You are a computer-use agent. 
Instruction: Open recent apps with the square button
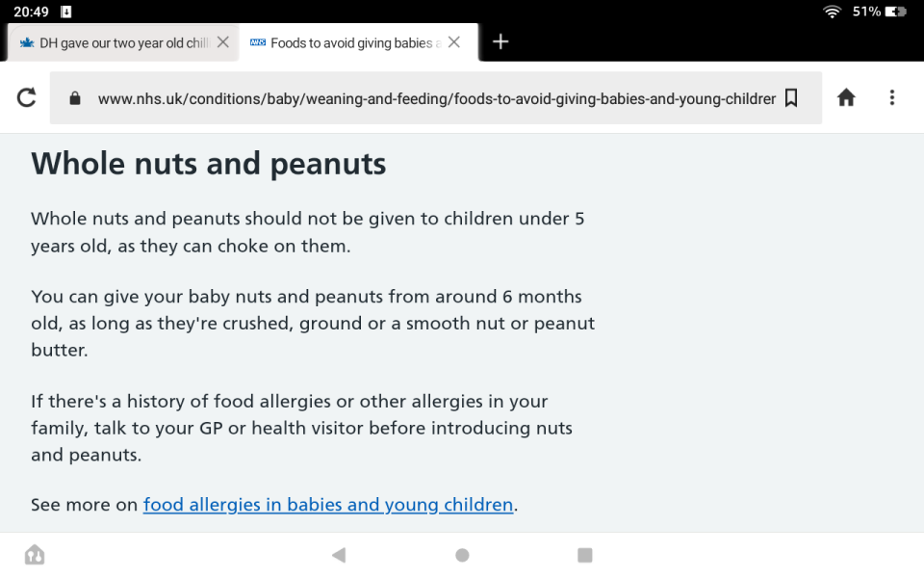pyautogui.click(x=584, y=555)
